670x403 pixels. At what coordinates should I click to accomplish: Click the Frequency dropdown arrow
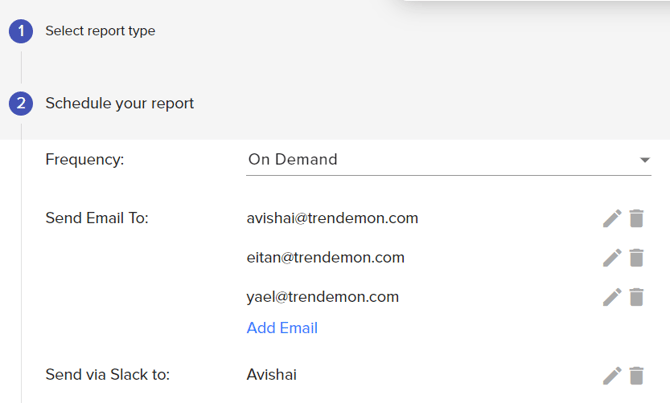(645, 160)
